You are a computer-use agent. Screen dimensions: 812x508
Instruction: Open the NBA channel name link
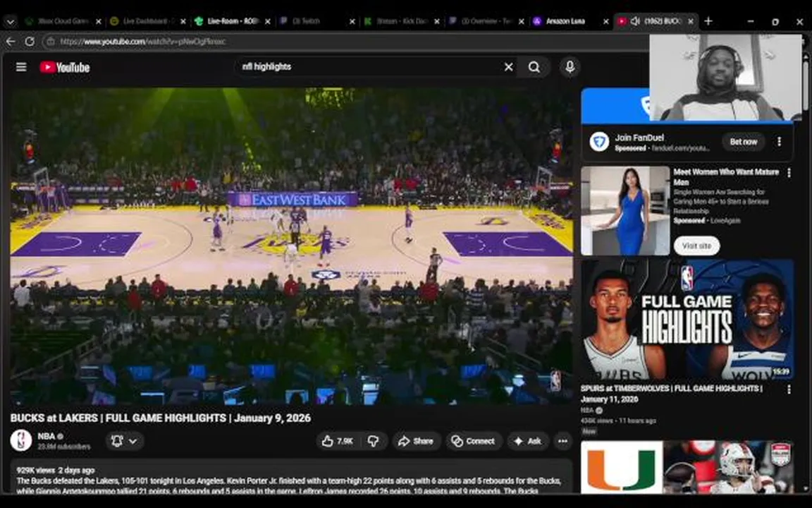pyautogui.click(x=46, y=436)
